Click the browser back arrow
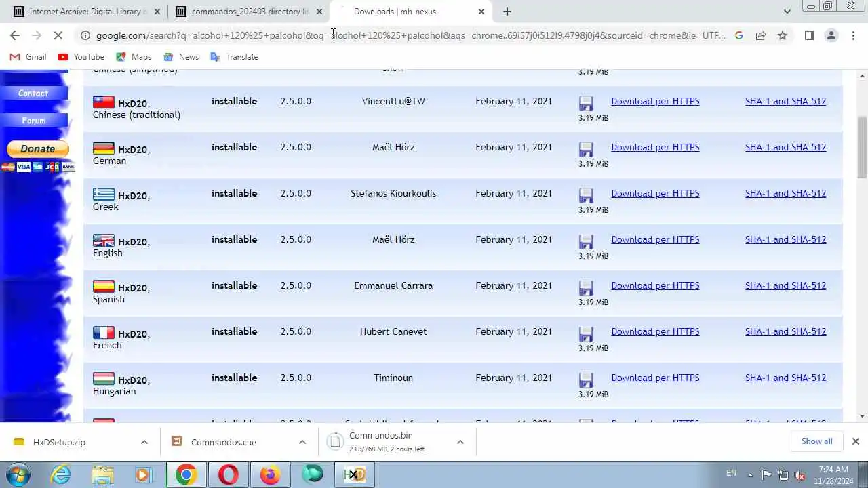 [x=15, y=35]
